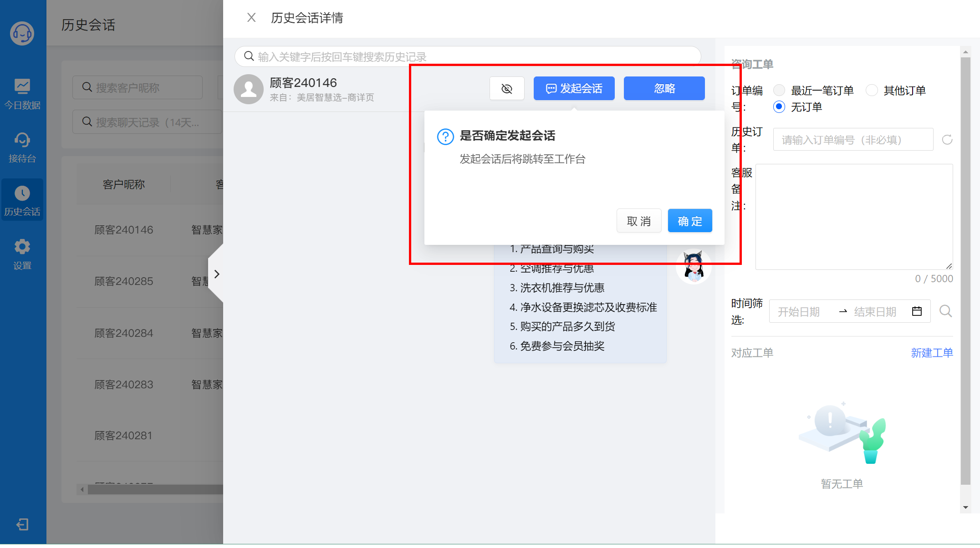Click the 搜索客户昵称 search field
This screenshot has width=980, height=548.
point(137,87)
